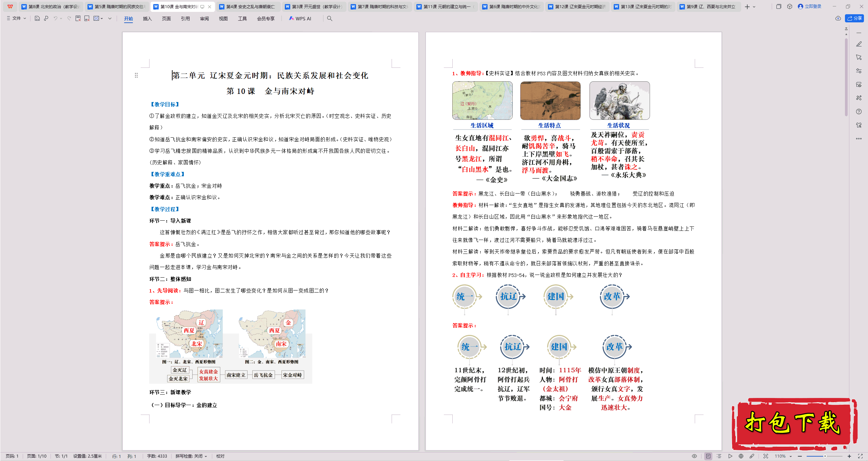This screenshot has width=868, height=461.
Task: Select the pen edit tool in sidebar
Action: (859, 44)
